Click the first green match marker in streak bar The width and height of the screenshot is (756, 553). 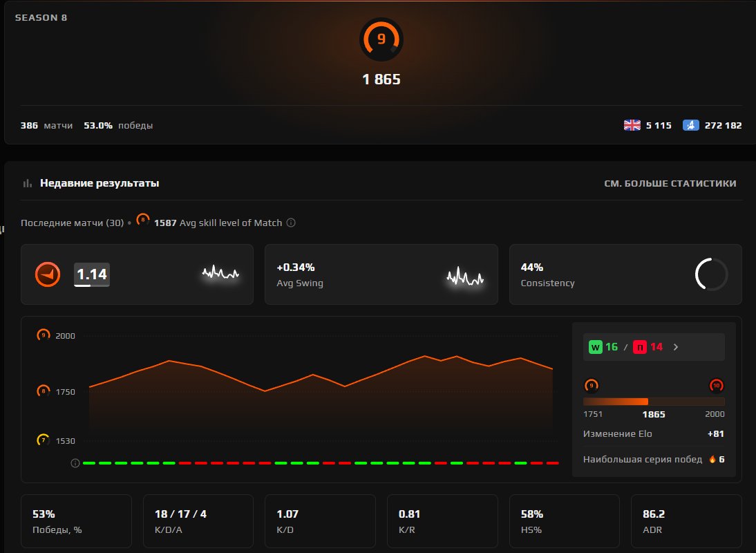tap(89, 463)
